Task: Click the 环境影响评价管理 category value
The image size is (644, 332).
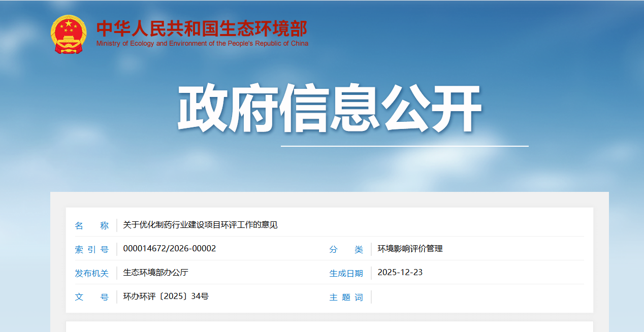Action: click(x=410, y=249)
